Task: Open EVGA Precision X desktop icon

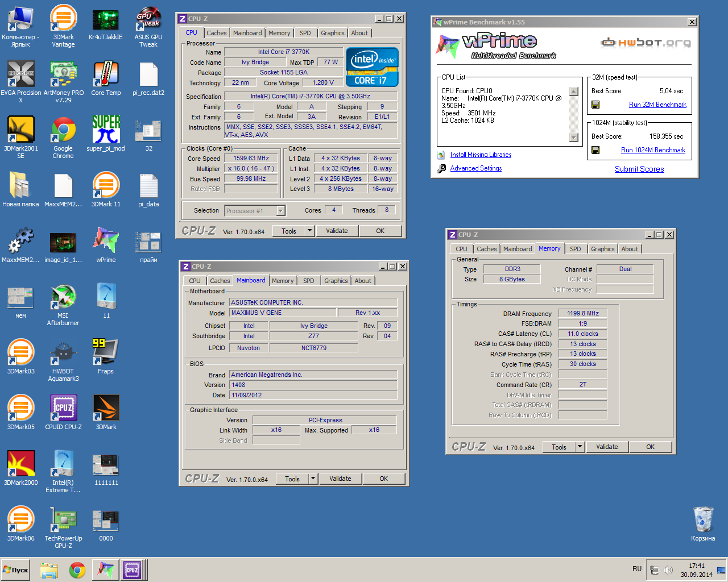Action: (x=21, y=82)
